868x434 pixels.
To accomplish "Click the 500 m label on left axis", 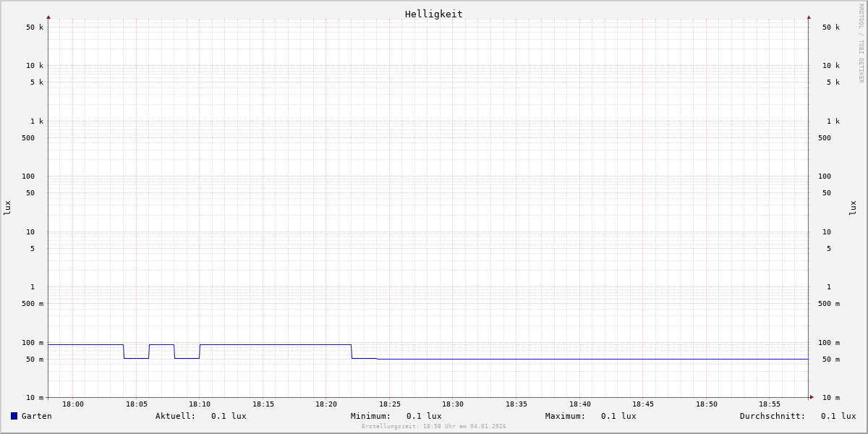I will tap(33, 304).
